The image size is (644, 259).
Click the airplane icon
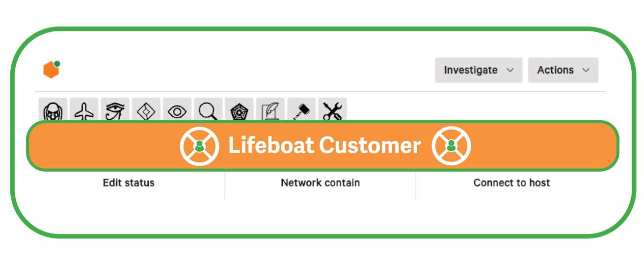point(84,110)
